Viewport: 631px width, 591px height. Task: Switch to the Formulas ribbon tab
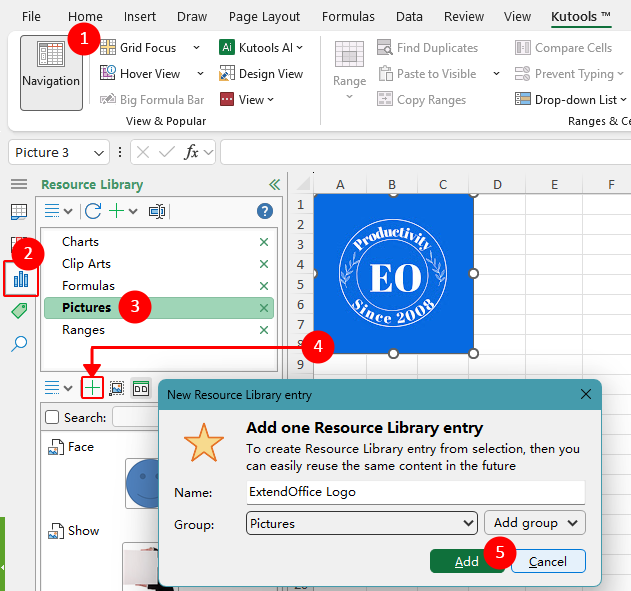pyautogui.click(x=348, y=17)
